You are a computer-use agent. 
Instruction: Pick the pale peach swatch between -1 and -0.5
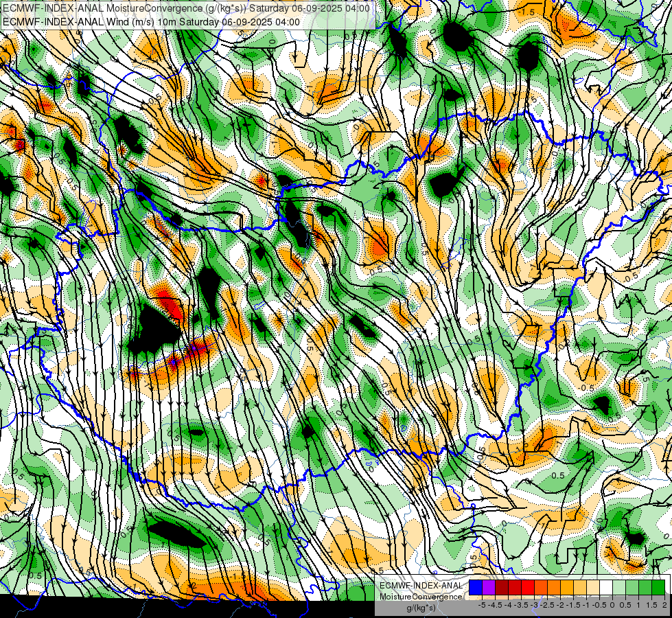(593, 587)
